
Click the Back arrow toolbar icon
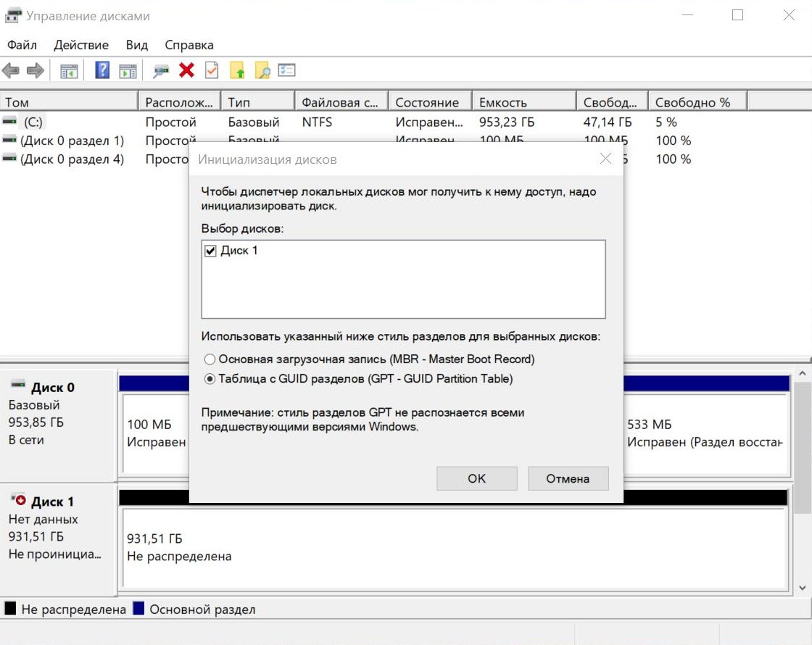point(11,70)
